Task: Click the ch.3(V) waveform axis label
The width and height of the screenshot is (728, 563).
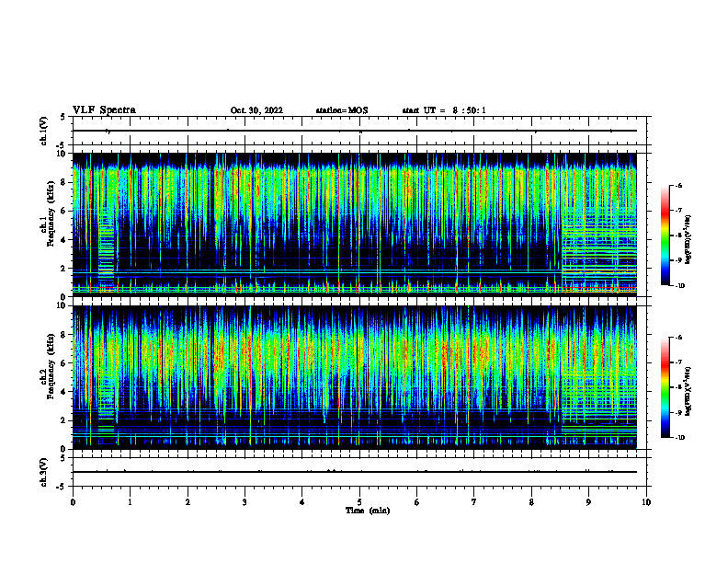Action: coord(43,472)
